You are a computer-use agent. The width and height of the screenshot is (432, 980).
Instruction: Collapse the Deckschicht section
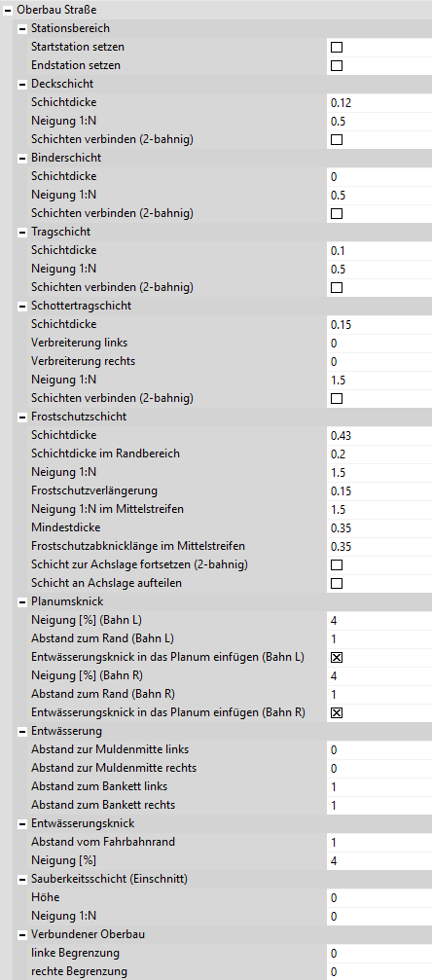tap(21, 85)
